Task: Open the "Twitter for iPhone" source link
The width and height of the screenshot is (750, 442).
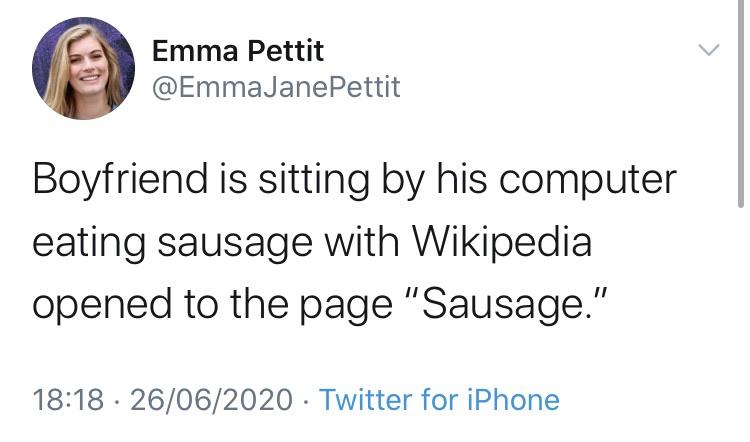Action: [440, 400]
